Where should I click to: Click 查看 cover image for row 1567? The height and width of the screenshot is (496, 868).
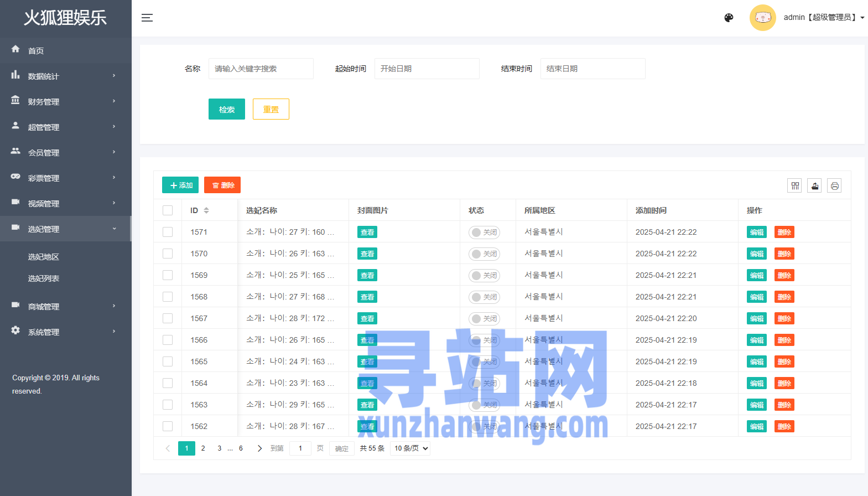point(367,318)
